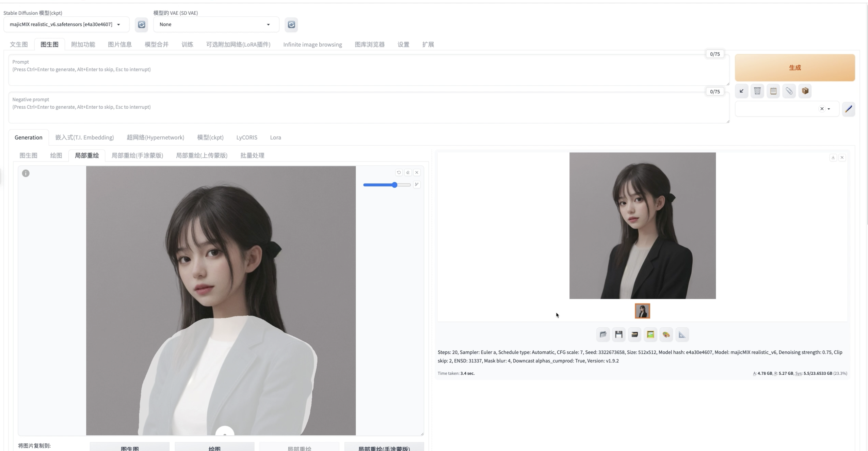Screen dimensions: 868x451
Task: Click the archive box zip icon
Action: coord(634,335)
